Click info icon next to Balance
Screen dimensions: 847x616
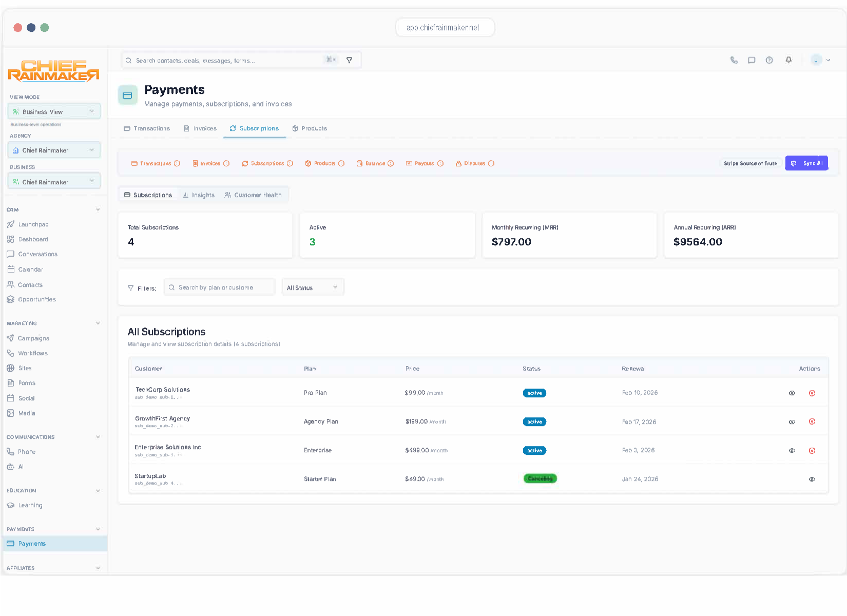click(391, 163)
